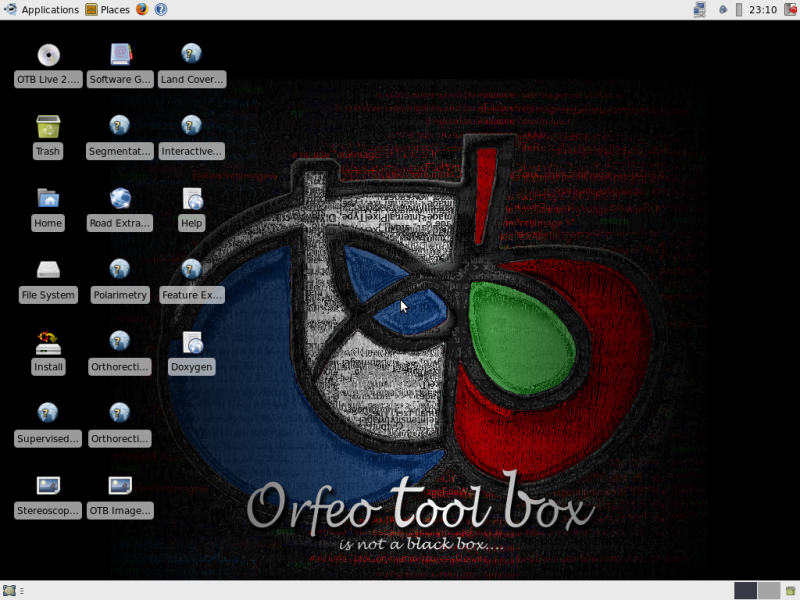
Task: Launch the Road Extraction desktop shortcut
Action: (120, 199)
